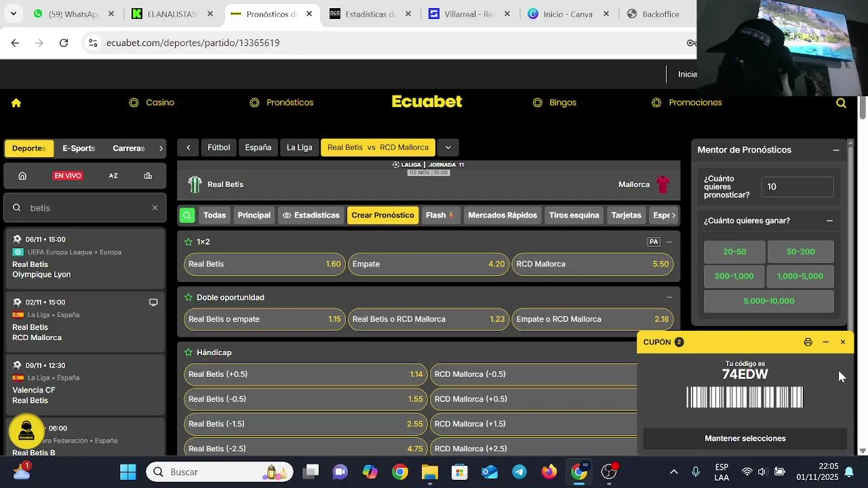Go back using browser back arrow
Screen dimensions: 868x488
click(15, 43)
